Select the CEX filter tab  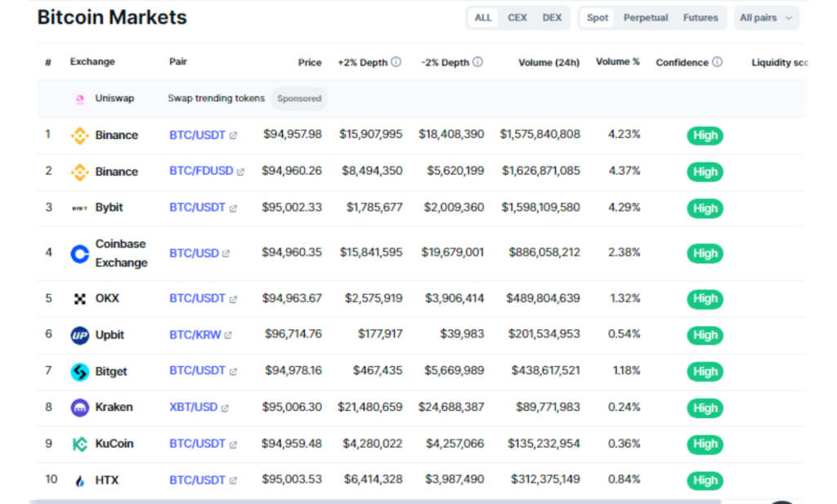tap(517, 18)
